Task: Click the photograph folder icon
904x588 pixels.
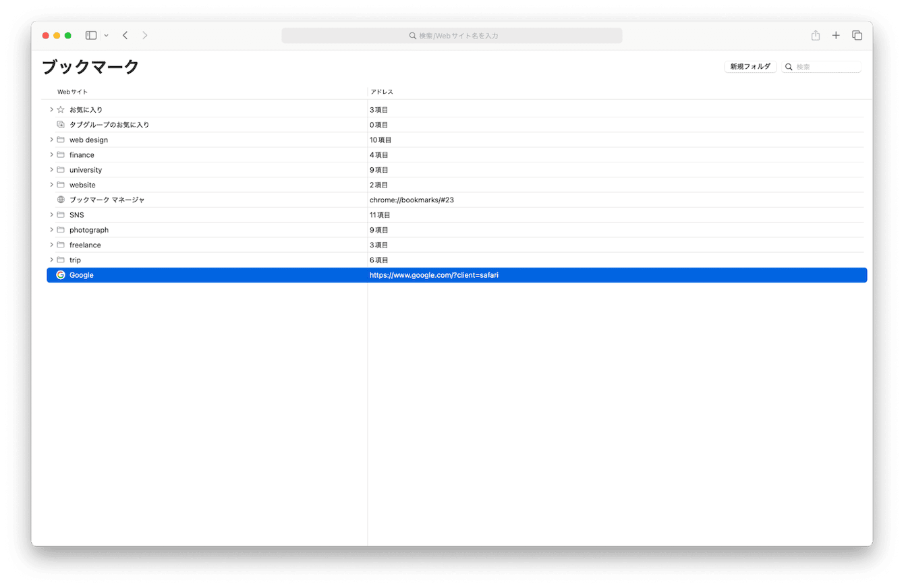Action: 61,229
